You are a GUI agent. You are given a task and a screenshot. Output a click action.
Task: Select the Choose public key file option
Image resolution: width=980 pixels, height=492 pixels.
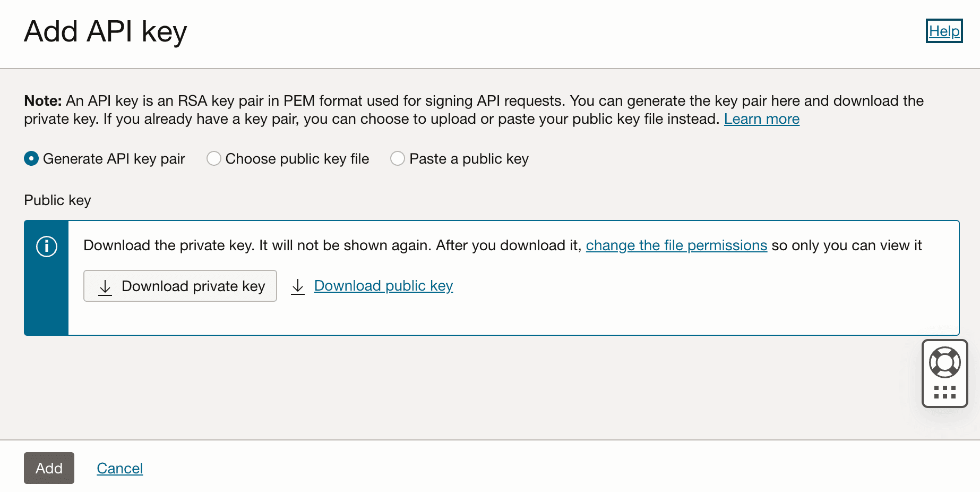[214, 158]
